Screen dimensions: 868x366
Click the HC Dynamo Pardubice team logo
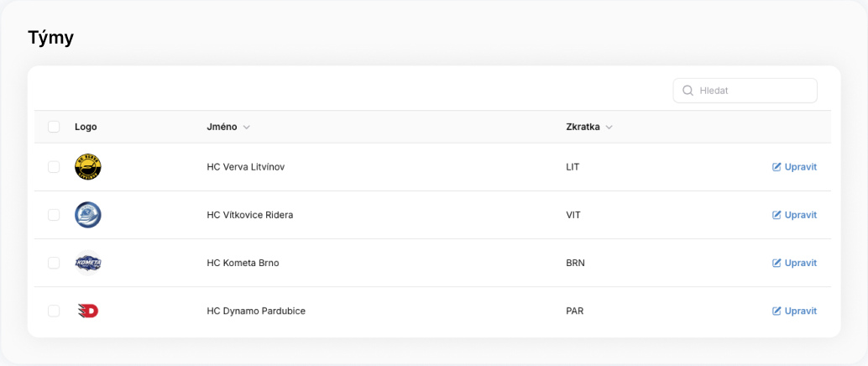pyautogui.click(x=88, y=311)
